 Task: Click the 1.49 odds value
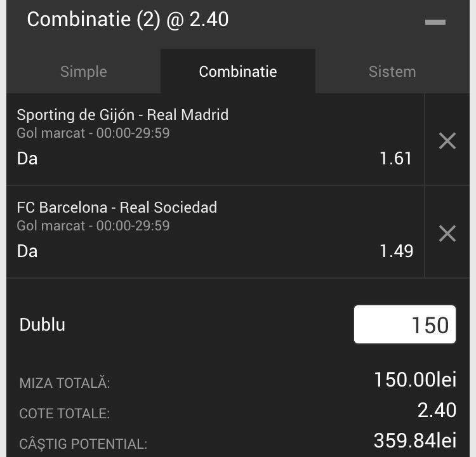click(x=397, y=251)
